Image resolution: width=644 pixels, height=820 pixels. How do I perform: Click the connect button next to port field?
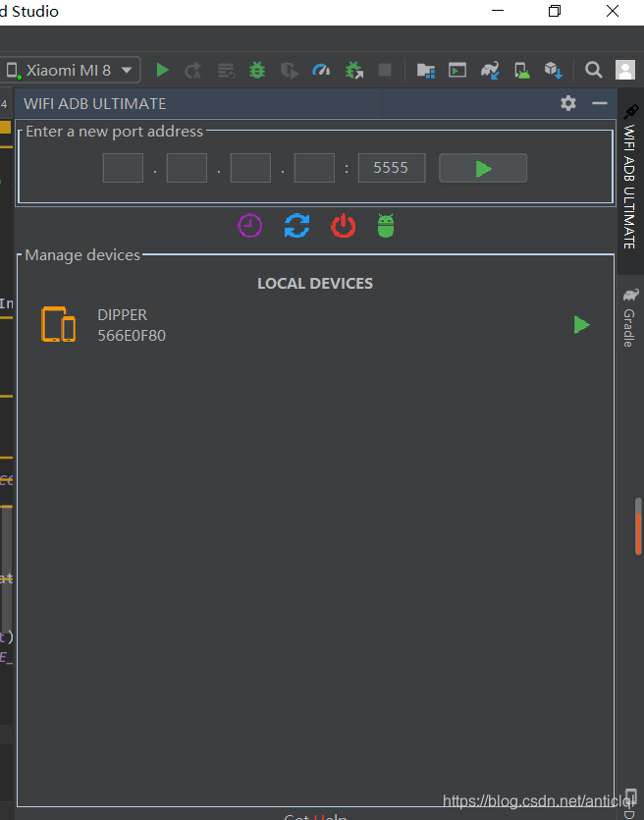(x=483, y=168)
